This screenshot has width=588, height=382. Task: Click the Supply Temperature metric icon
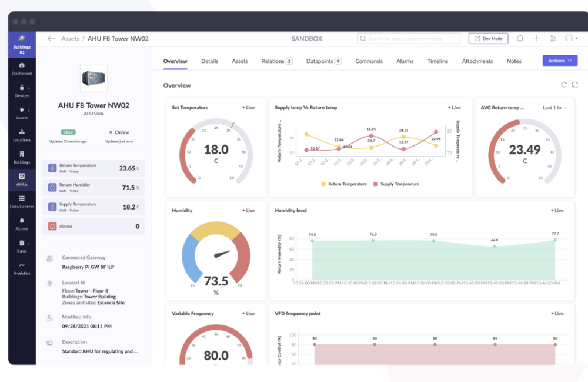coord(52,207)
